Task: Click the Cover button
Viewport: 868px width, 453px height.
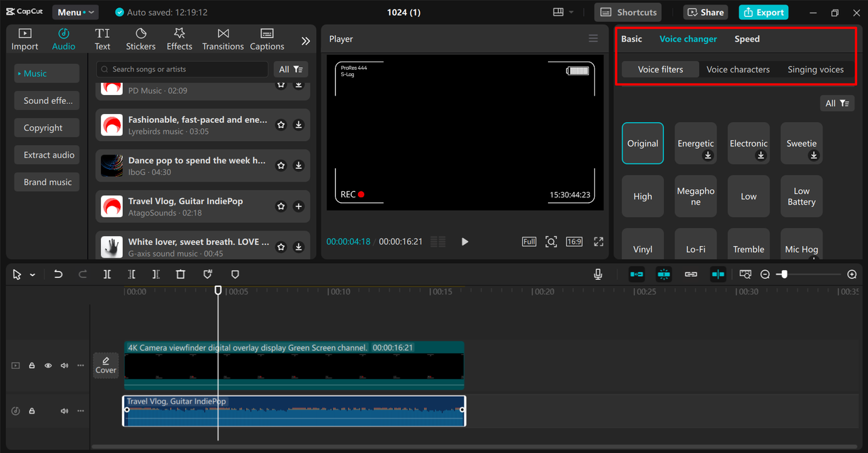Action: 106,366
